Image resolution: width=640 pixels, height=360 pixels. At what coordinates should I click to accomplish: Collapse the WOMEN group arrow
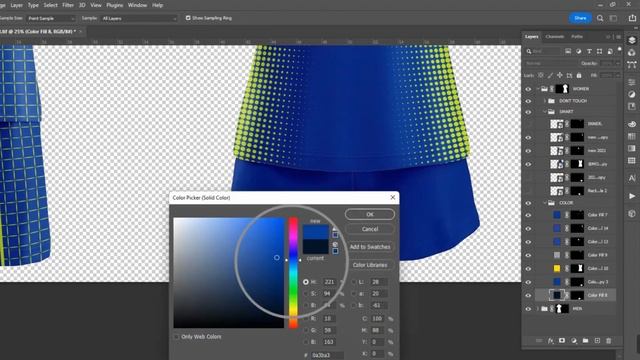coord(538,89)
